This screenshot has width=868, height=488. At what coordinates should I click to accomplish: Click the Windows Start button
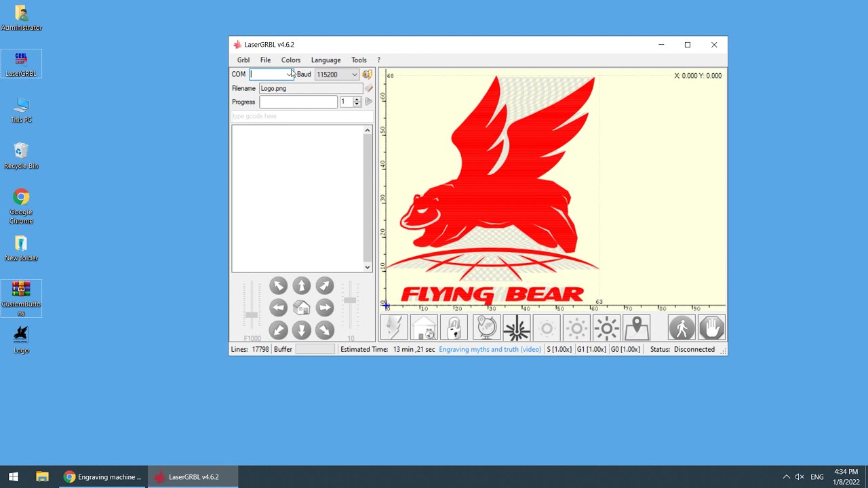(x=14, y=476)
